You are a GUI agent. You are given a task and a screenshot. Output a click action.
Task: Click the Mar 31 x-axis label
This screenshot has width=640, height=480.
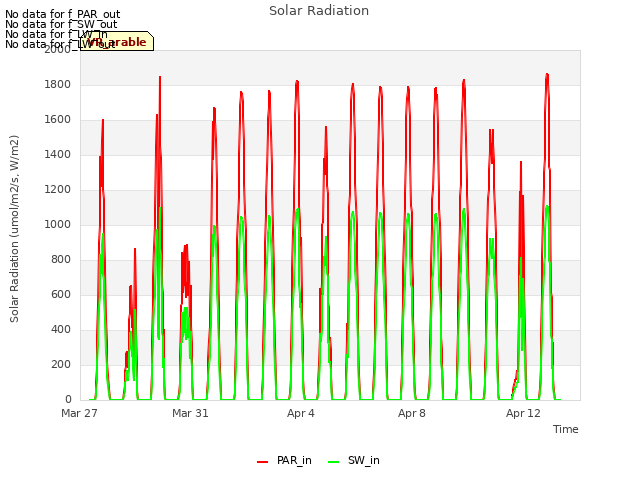tap(190, 413)
